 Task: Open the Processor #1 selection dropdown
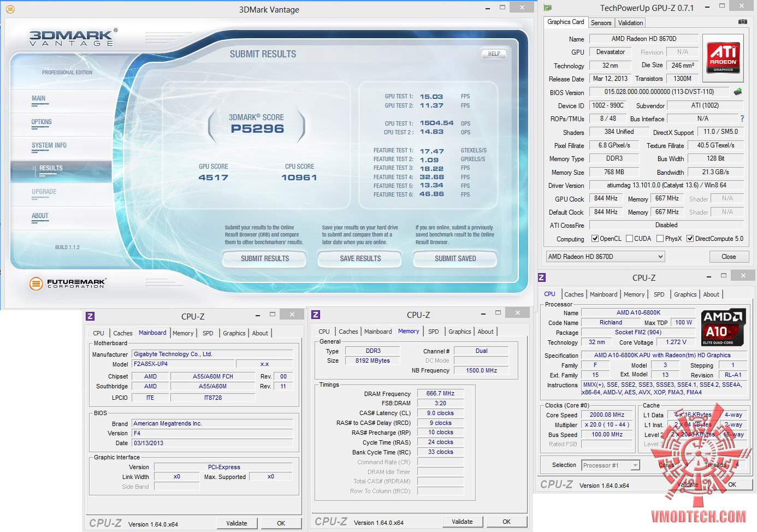coord(610,465)
